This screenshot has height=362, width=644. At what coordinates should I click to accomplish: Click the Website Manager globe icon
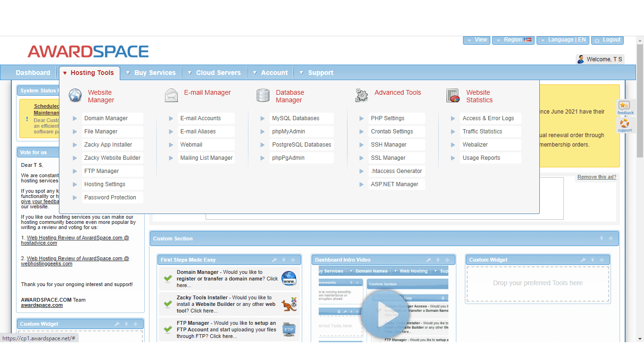pyautogui.click(x=75, y=96)
